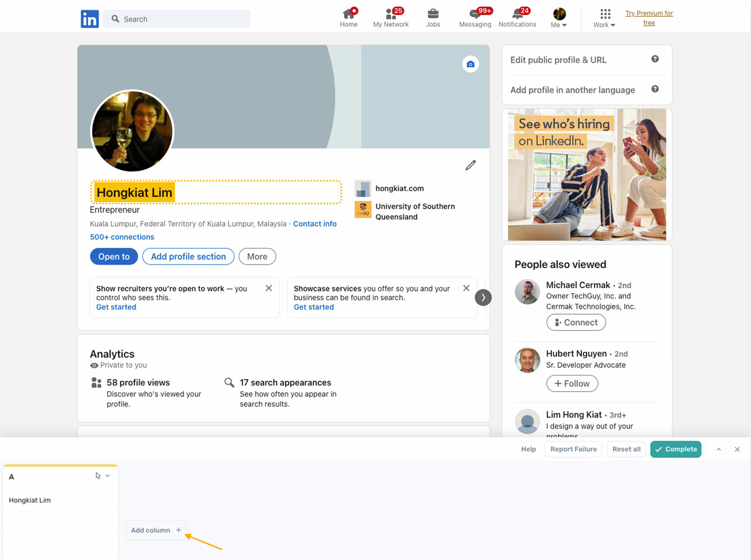The height and width of the screenshot is (560, 751).
Task: Expand the Work apps menu
Action: [x=605, y=18]
